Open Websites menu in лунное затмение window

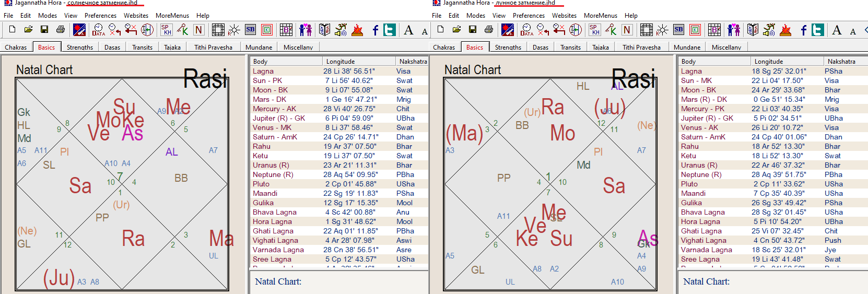565,16
